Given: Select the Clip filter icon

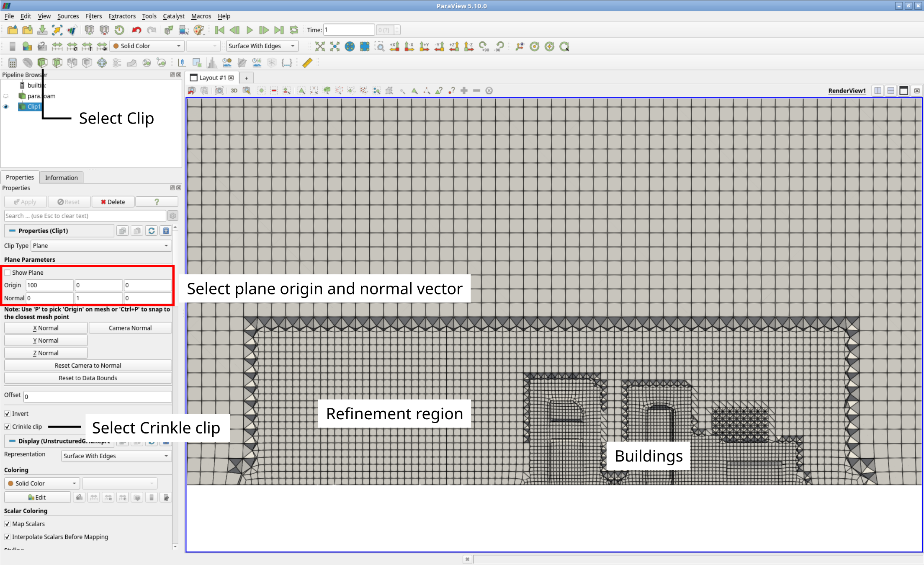Looking at the screenshot, I should (x=43, y=63).
